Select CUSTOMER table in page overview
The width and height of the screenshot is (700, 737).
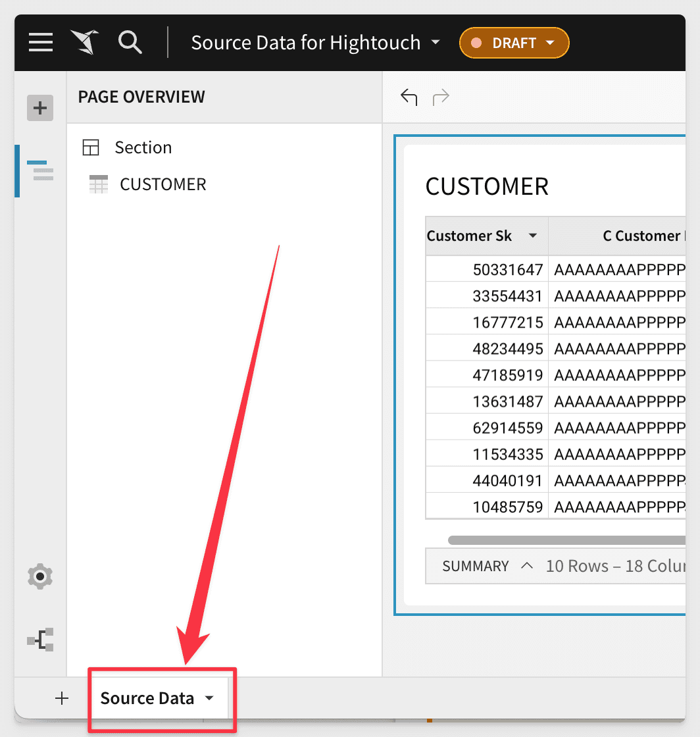click(x=162, y=184)
